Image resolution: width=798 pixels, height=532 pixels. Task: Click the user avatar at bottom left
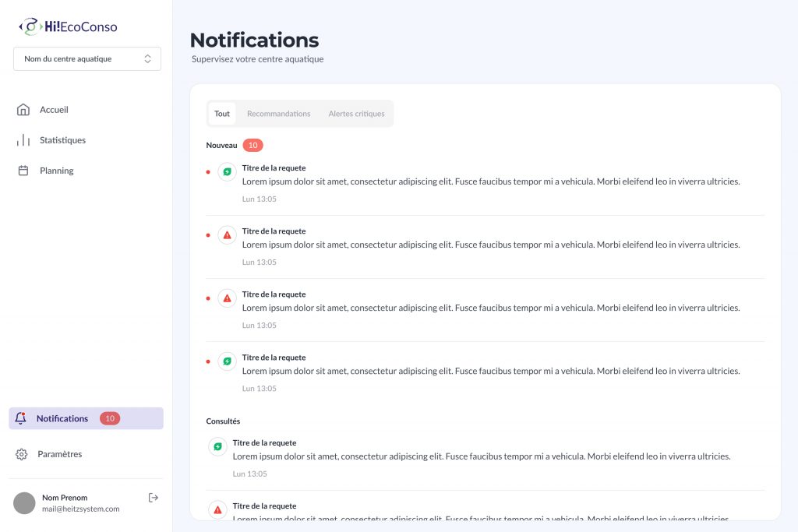[x=24, y=502]
